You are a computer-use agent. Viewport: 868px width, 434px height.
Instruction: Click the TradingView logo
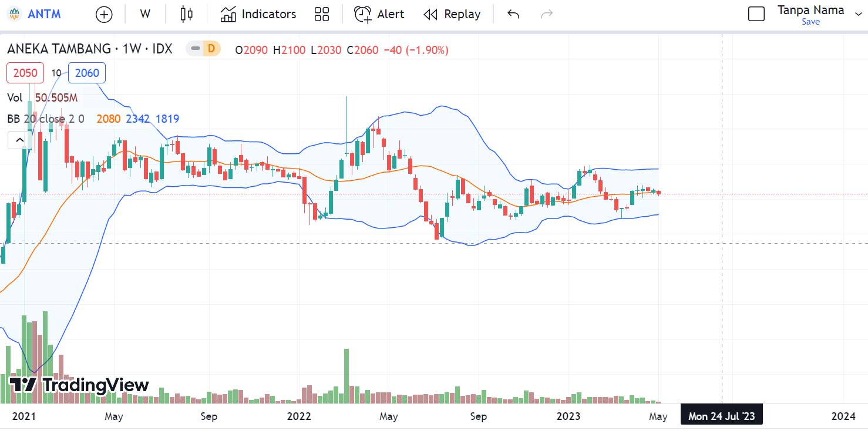tap(79, 385)
